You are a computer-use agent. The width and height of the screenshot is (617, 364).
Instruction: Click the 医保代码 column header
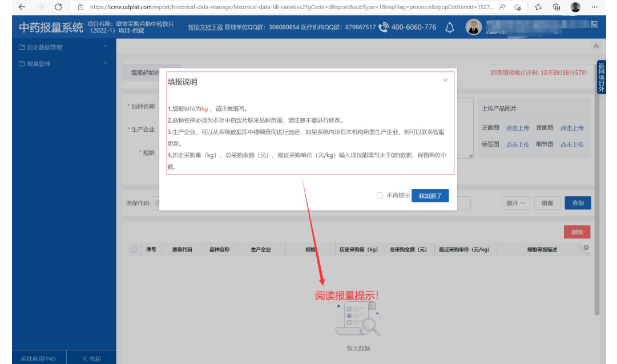pyautogui.click(x=182, y=249)
